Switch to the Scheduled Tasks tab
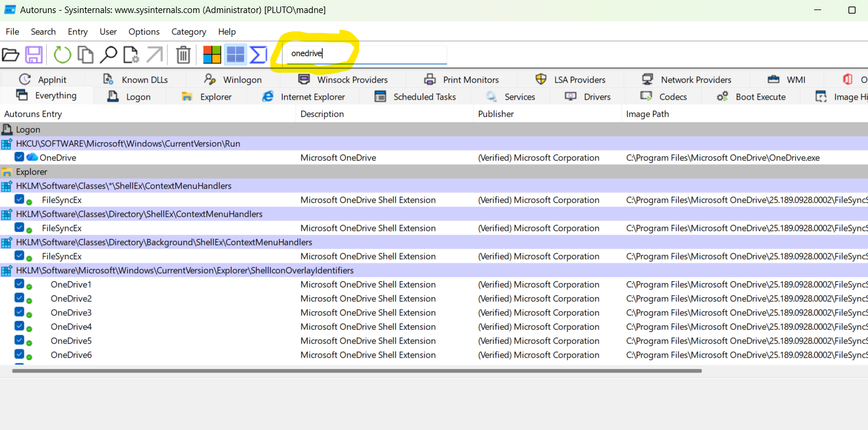Screen dimensions: 868x430 coord(417,97)
